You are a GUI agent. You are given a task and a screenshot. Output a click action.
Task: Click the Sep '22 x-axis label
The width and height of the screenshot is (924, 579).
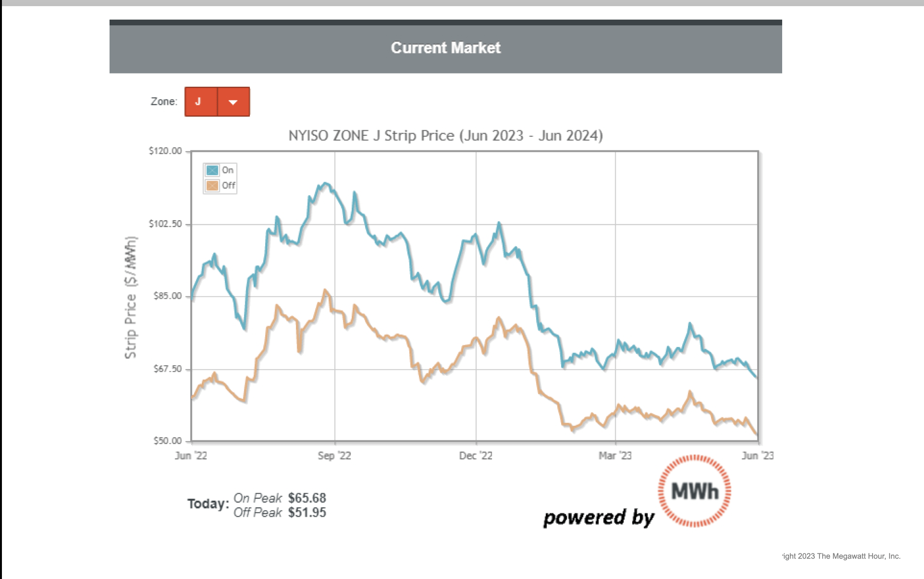[334, 456]
